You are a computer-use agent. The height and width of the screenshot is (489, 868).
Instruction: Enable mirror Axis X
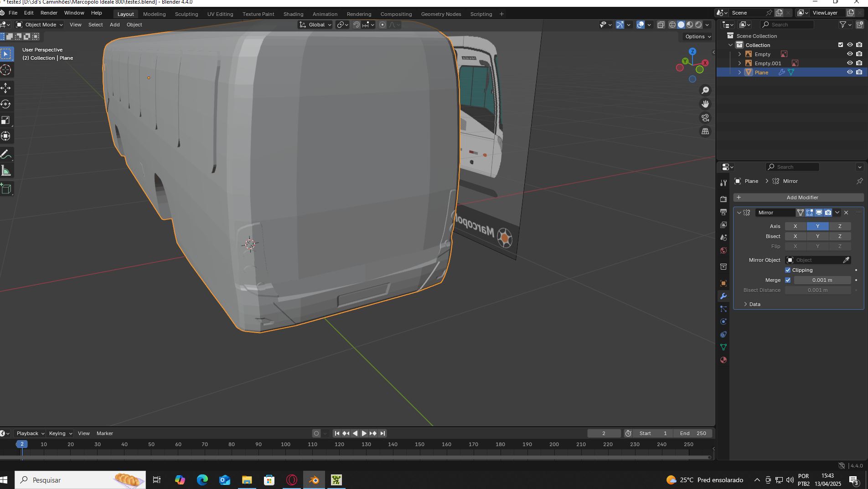coord(796,226)
